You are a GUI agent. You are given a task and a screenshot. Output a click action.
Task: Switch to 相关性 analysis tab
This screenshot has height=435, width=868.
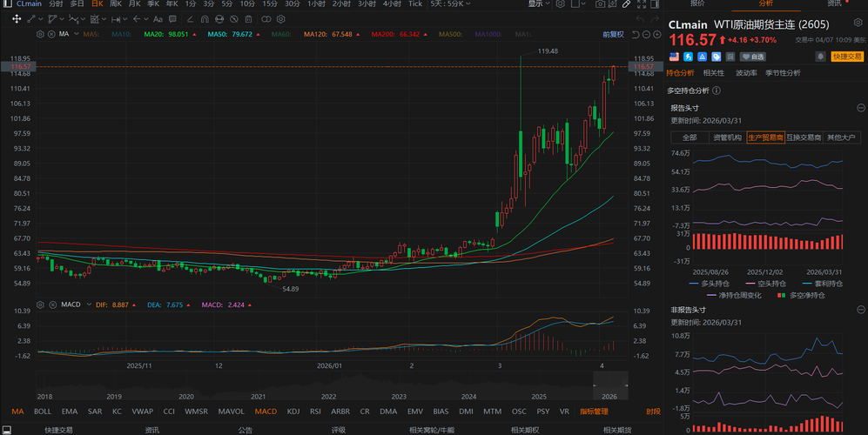pos(714,73)
